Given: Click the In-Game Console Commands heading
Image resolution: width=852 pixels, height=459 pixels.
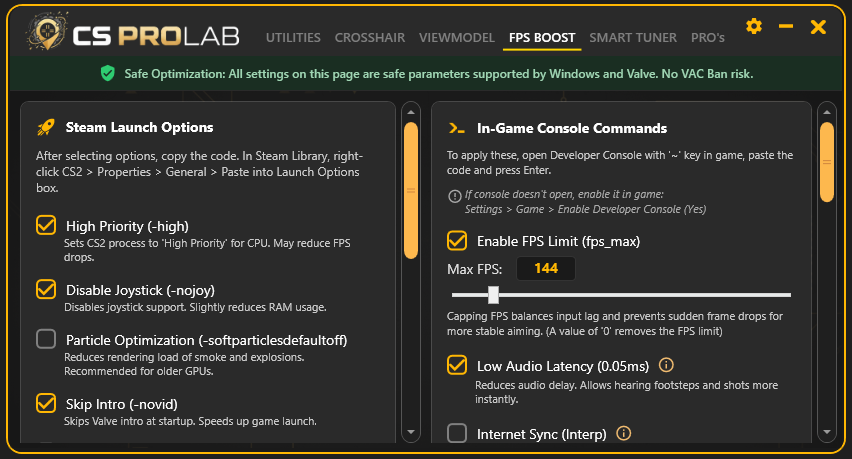Looking at the screenshot, I should [x=572, y=128].
